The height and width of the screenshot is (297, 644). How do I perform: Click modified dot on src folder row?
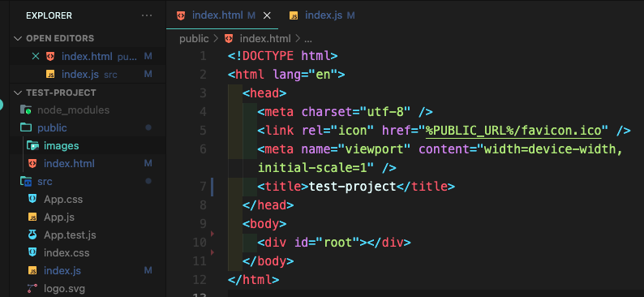click(148, 181)
